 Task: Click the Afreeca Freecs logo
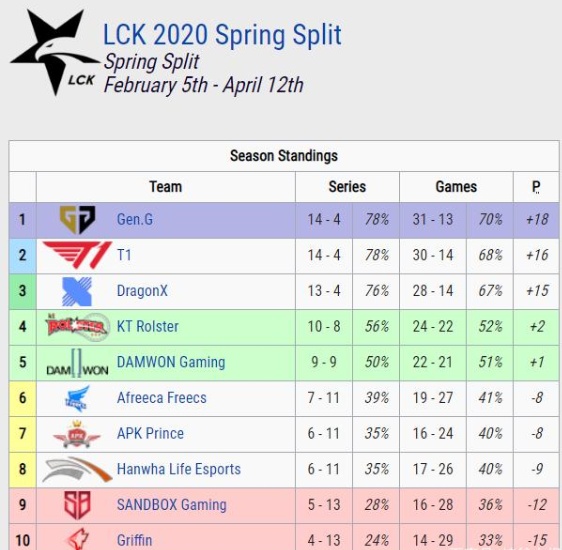pyautogui.click(x=77, y=398)
